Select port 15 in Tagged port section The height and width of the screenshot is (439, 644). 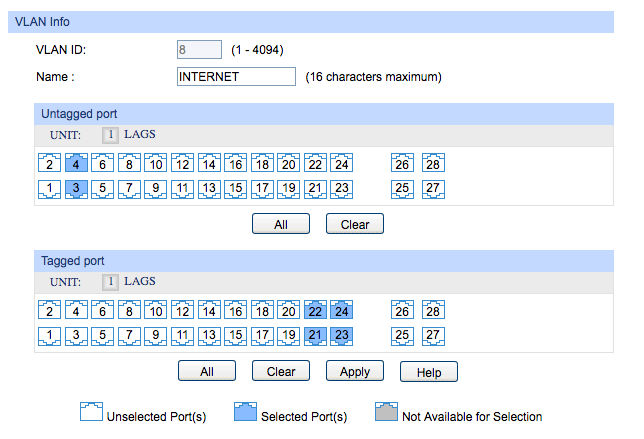[x=236, y=336]
